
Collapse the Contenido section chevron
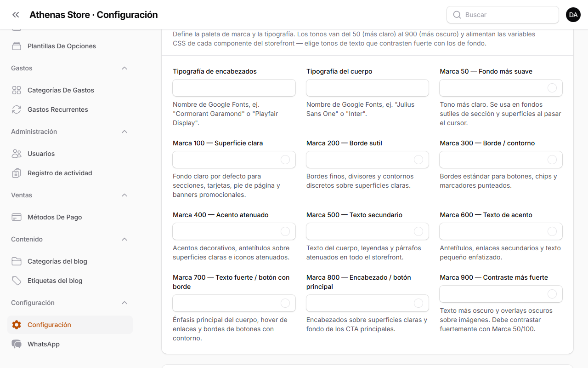click(x=124, y=239)
